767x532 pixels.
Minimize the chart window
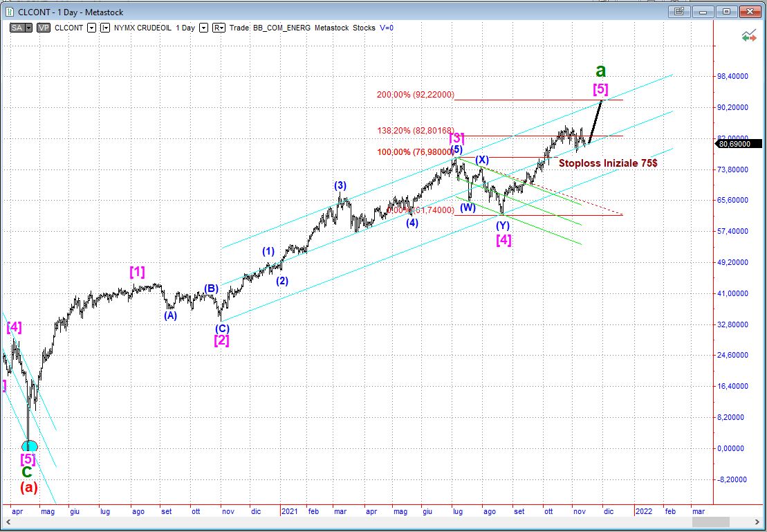point(703,11)
